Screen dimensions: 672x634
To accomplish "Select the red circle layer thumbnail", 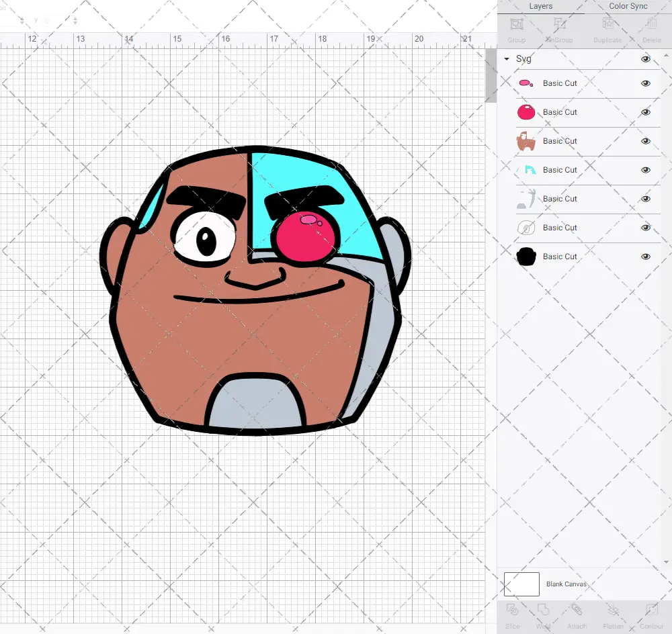I will 526,112.
